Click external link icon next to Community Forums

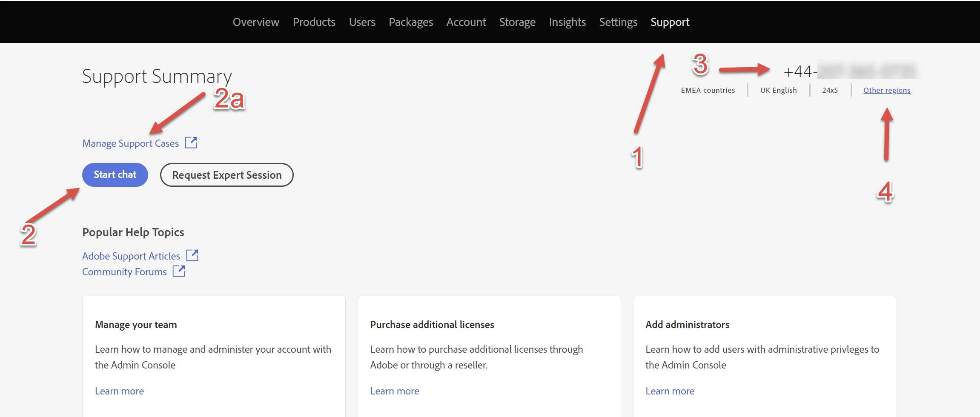[179, 271]
